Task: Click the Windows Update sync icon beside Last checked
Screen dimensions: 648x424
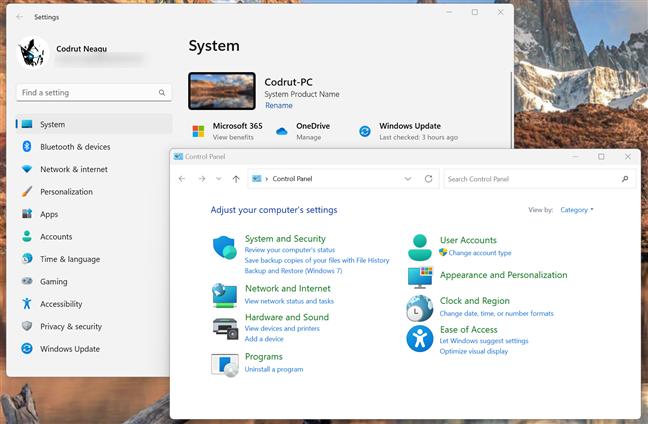Action: pyautogui.click(x=365, y=131)
